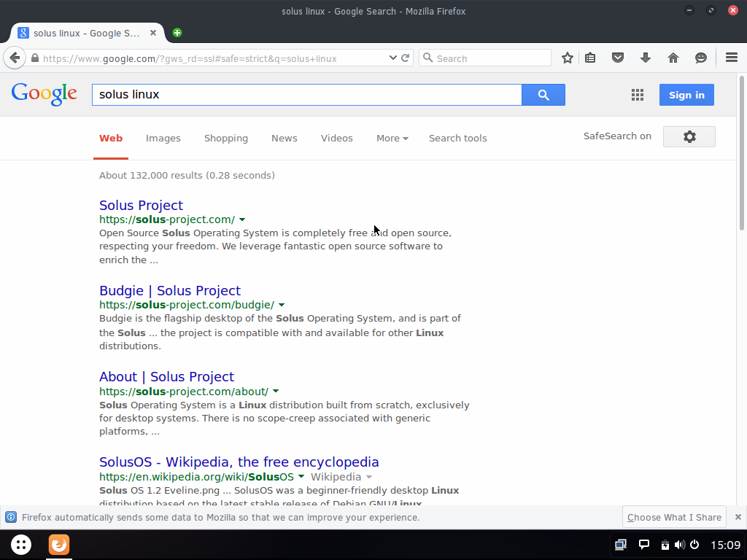Click the Sign in button

tap(686, 95)
